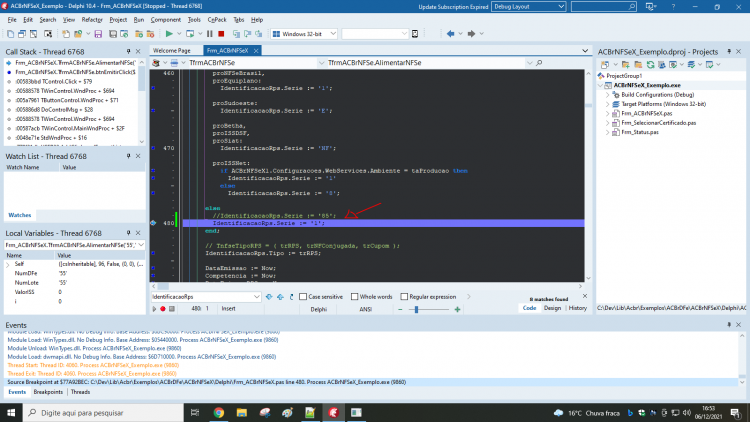Toggle the Regular expression checkbox
Viewport: 750px width, 422px height.
pos(404,297)
